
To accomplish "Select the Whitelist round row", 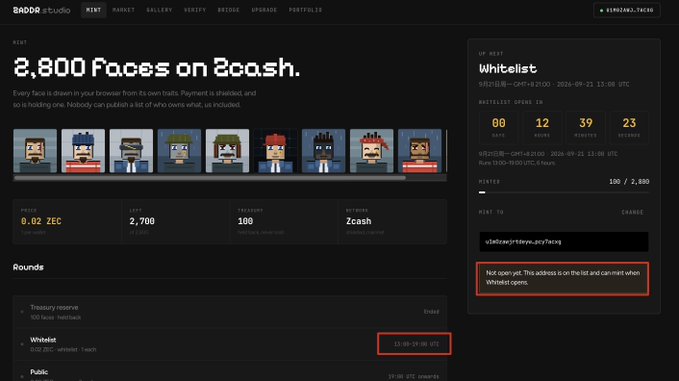I will pos(230,344).
